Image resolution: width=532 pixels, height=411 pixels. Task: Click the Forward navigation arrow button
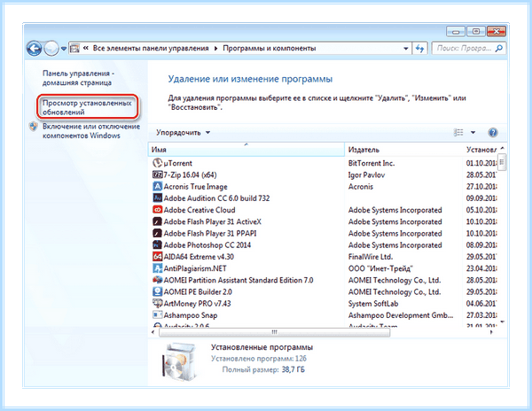[x=51, y=49]
